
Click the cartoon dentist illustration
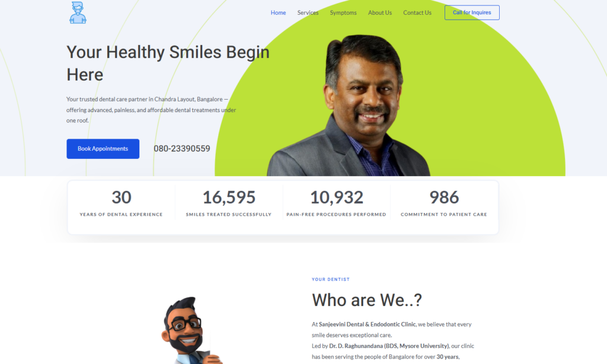(190, 330)
